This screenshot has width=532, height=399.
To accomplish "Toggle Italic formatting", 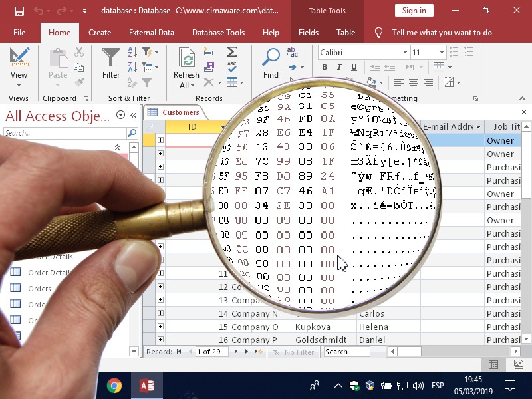I will click(339, 67).
